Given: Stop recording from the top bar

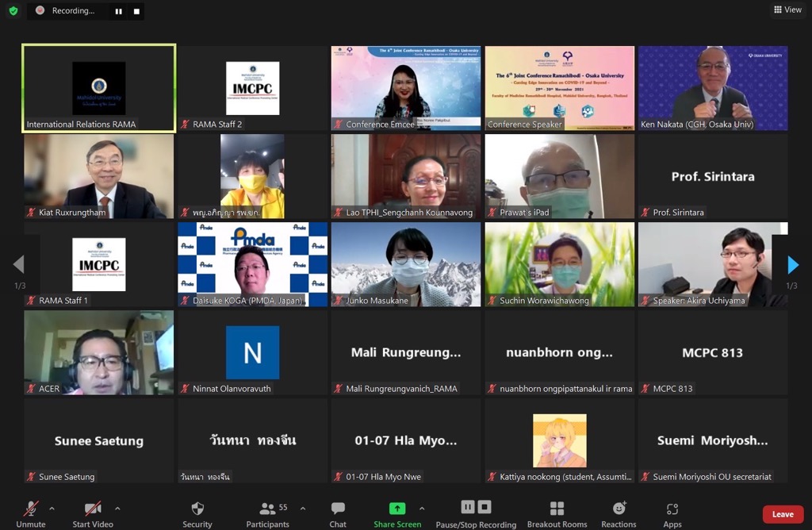Looking at the screenshot, I should click(x=136, y=11).
